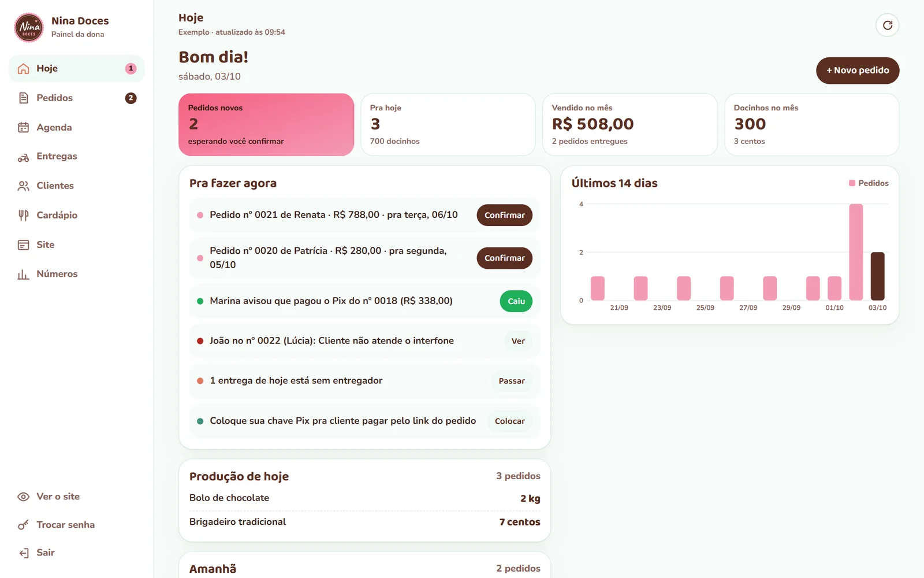Click the motorcycle icon beside Entregas
924x578 pixels.
coord(23,157)
